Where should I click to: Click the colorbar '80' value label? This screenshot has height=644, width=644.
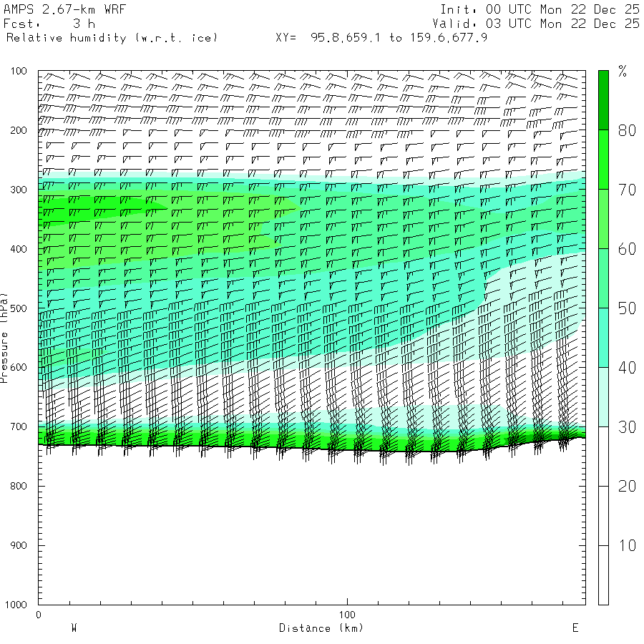(627, 131)
